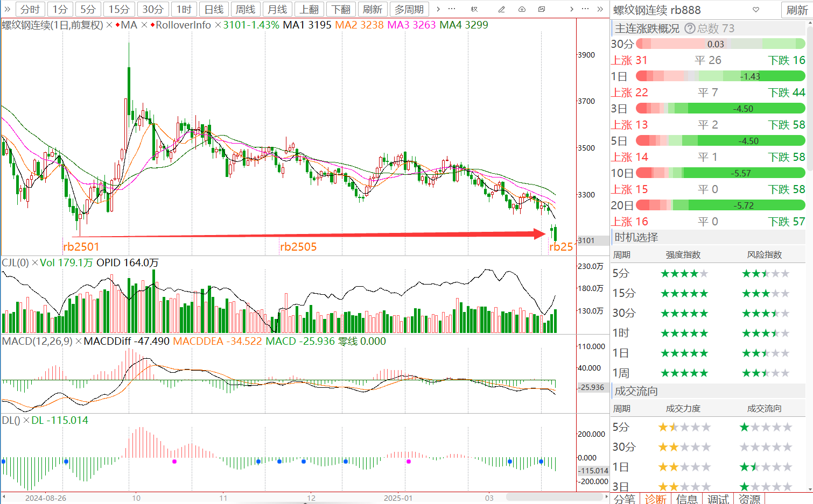Close the MACD indicator with its ×

click(x=79, y=341)
